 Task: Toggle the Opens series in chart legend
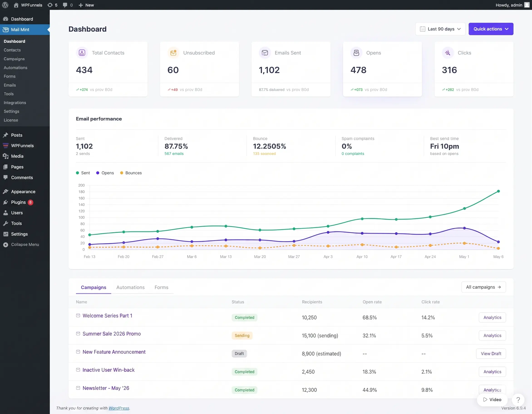105,173
